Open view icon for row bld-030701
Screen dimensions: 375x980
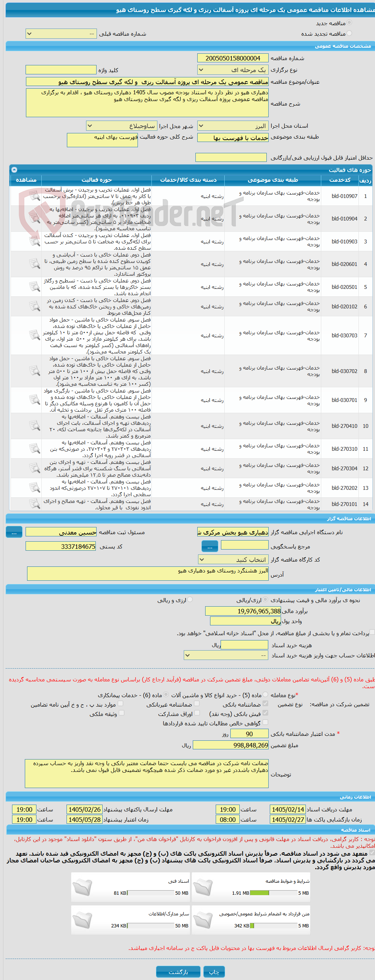coord(35,400)
